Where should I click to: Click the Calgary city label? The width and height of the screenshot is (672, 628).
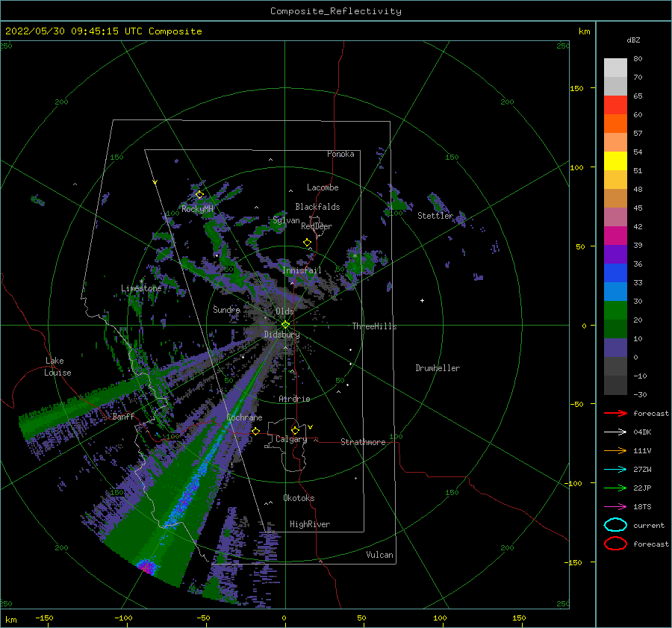[x=291, y=439]
